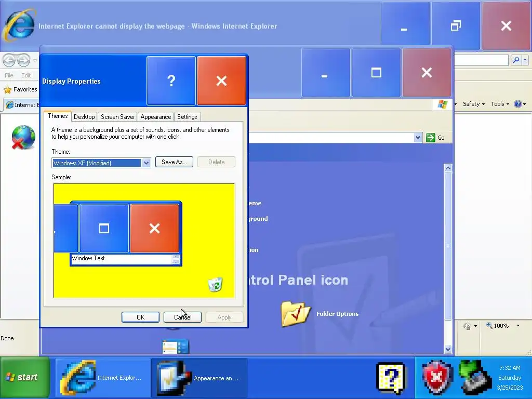Image resolution: width=532 pixels, height=399 pixels.
Task: Click the Recycle Bin icon in theme sample
Action: (x=215, y=284)
